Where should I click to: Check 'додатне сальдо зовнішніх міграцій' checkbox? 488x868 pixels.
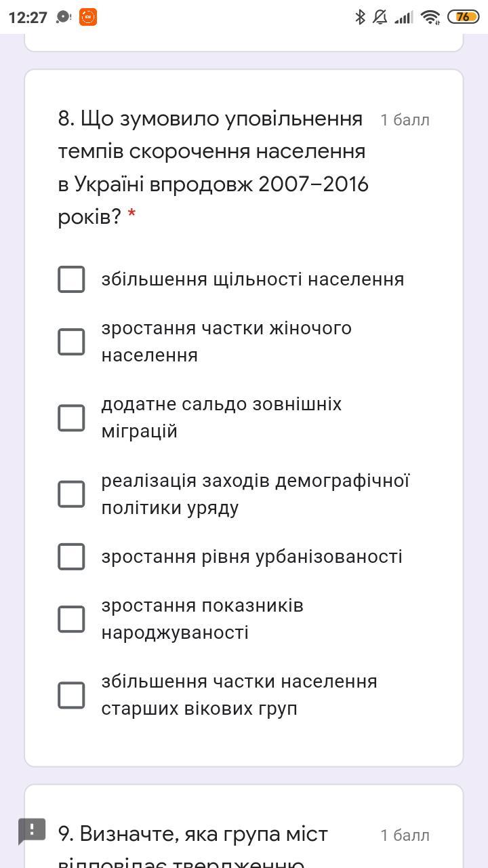[71, 418]
